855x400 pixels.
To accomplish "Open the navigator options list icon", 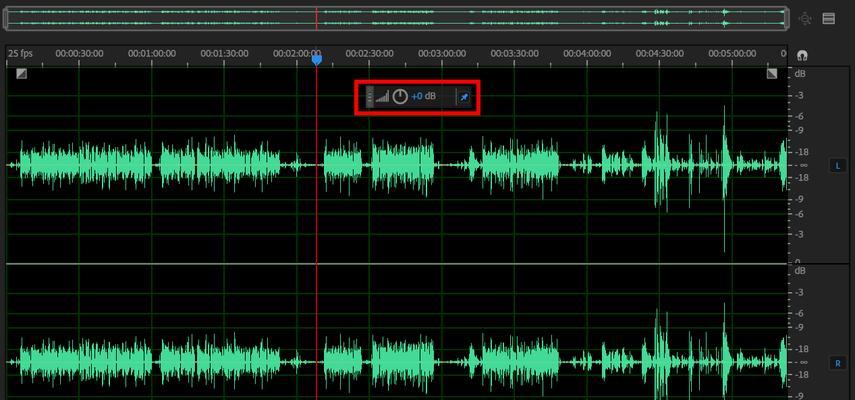I will tap(828, 19).
